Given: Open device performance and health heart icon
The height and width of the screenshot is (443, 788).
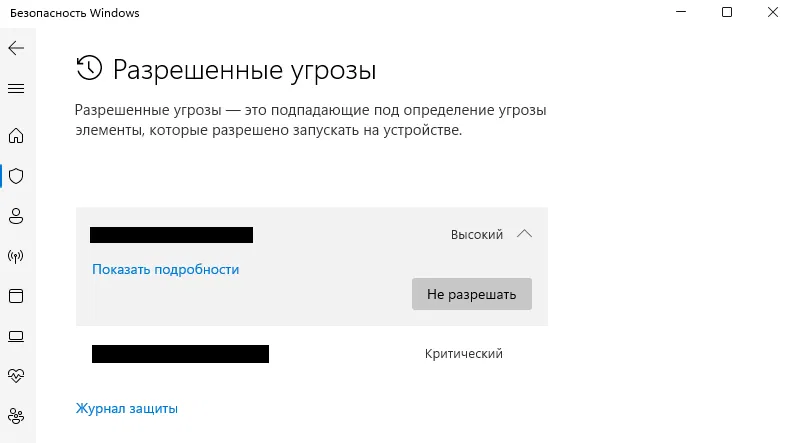Looking at the screenshot, I should click(x=16, y=376).
